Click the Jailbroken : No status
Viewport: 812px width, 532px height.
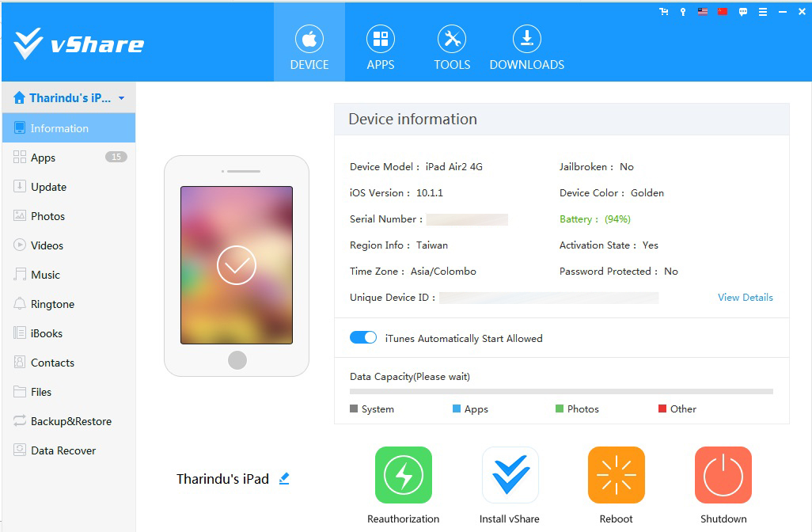coord(597,167)
